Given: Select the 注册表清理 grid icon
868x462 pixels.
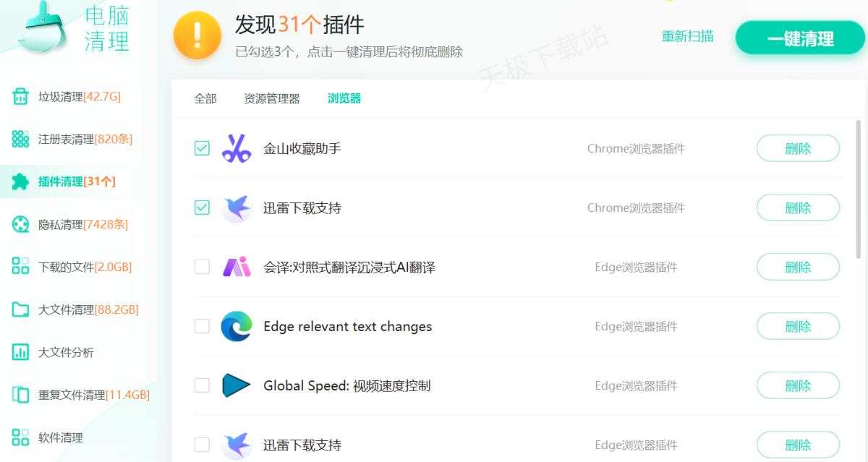Looking at the screenshot, I should (20, 139).
